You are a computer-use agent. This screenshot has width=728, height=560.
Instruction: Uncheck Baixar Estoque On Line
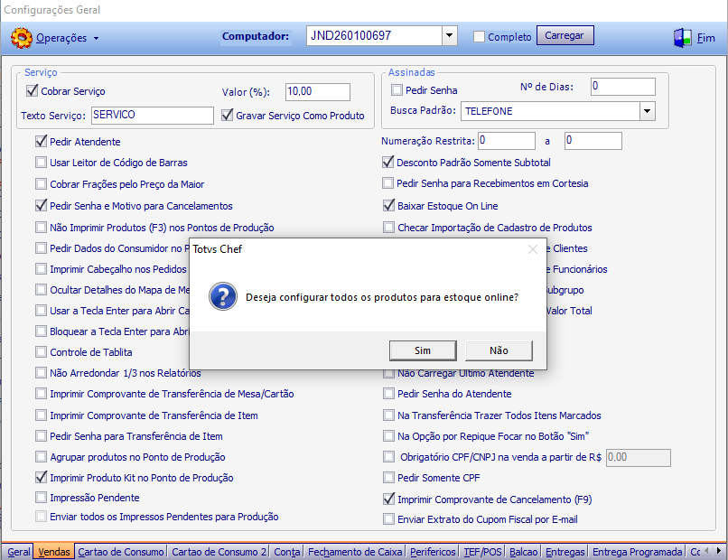pyautogui.click(x=388, y=205)
